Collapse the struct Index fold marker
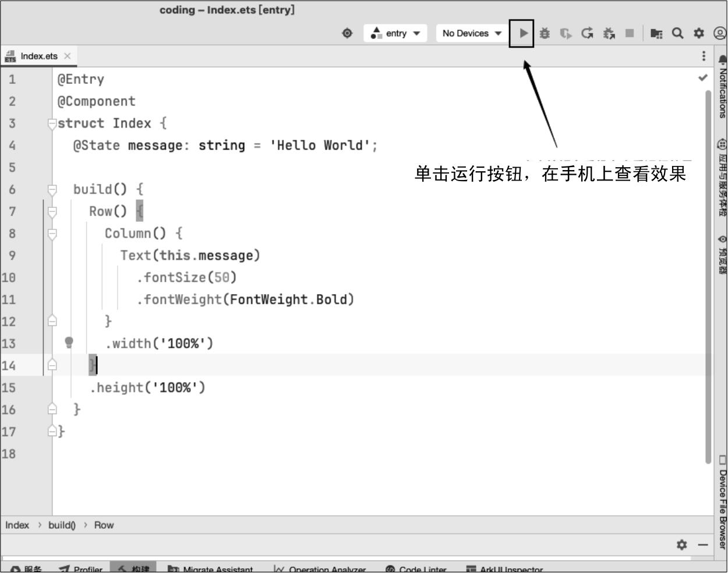The image size is (728, 573). tap(52, 123)
